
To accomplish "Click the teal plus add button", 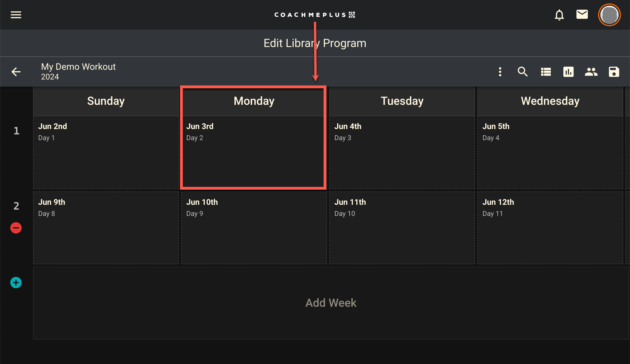I will pyautogui.click(x=16, y=283).
